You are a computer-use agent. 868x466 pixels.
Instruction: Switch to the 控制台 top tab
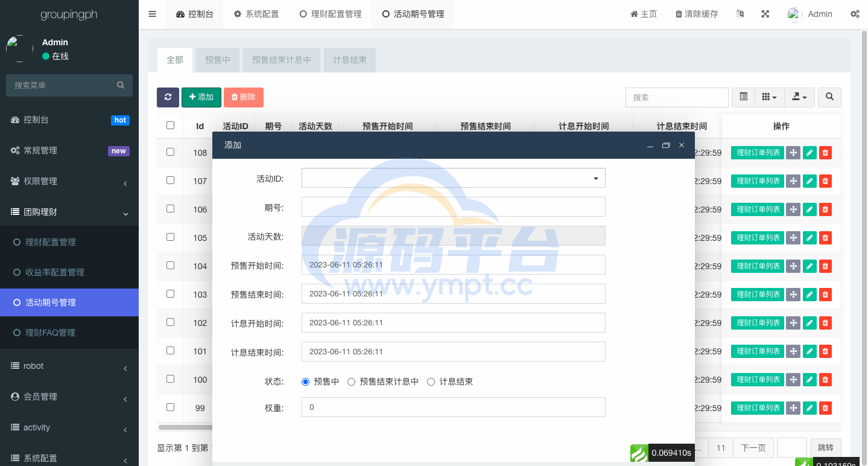coord(194,14)
